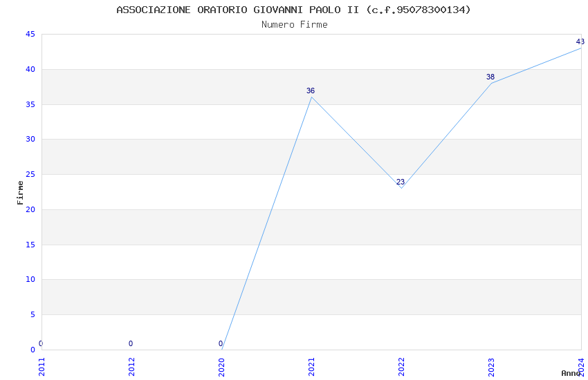
Task: Click the y-axis value 35
Action: pos(30,104)
